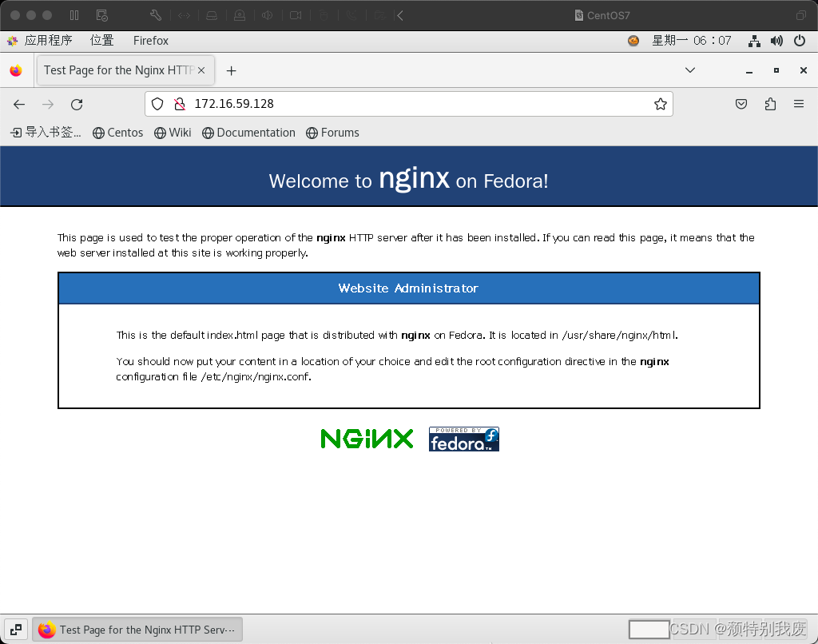This screenshot has width=818, height=644.
Task: Select the Firefox task in bottom taskbar
Action: click(x=137, y=630)
